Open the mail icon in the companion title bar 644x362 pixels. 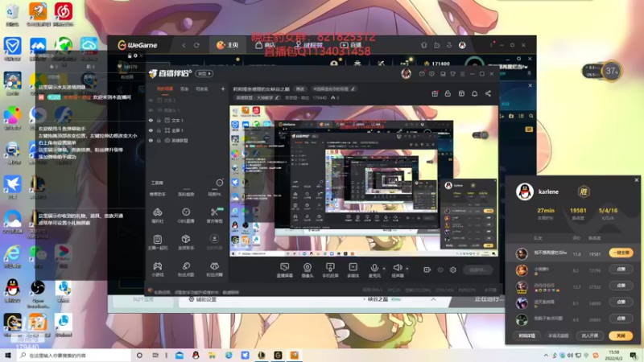pyautogui.click(x=422, y=74)
